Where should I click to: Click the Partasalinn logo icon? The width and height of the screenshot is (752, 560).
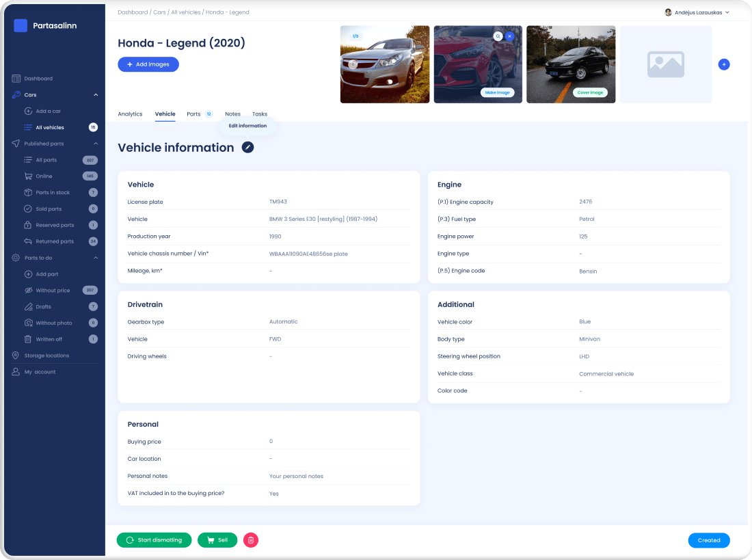point(21,25)
